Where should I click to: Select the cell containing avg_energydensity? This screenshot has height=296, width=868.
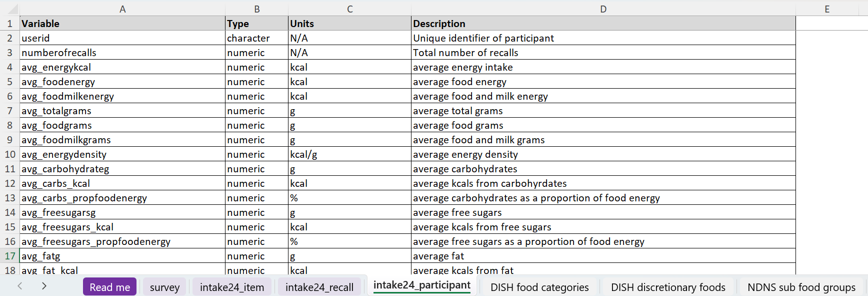coord(122,154)
